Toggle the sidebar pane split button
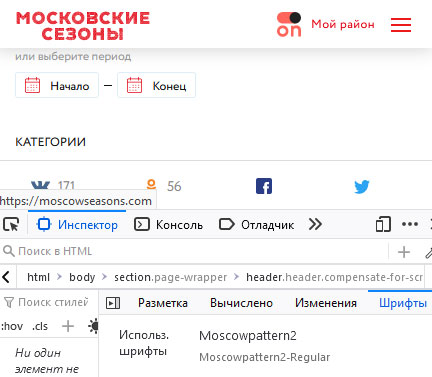Image resolution: width=432 pixels, height=377 pixels. coord(113,303)
